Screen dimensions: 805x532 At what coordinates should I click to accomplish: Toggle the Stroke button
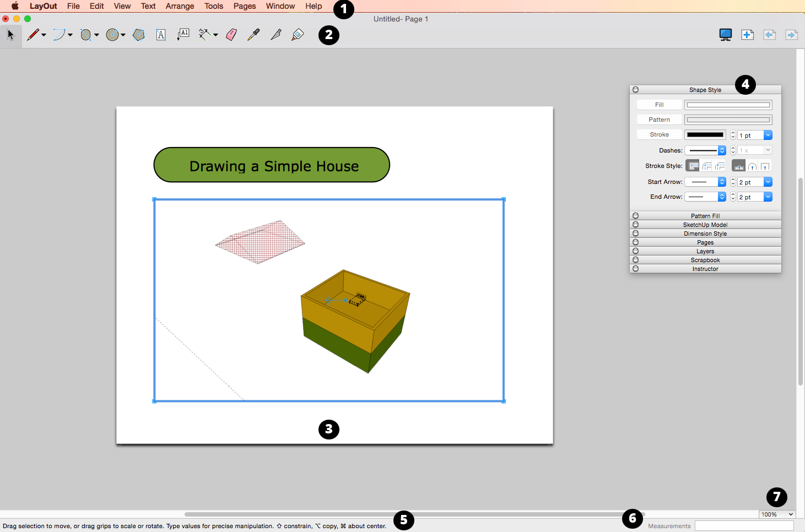coord(659,134)
